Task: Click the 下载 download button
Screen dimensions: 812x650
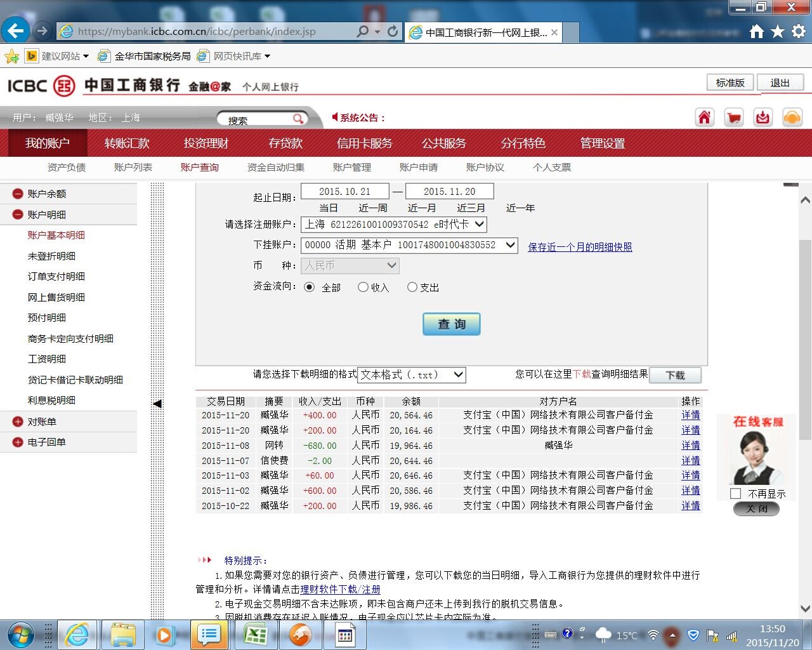Action: point(675,375)
